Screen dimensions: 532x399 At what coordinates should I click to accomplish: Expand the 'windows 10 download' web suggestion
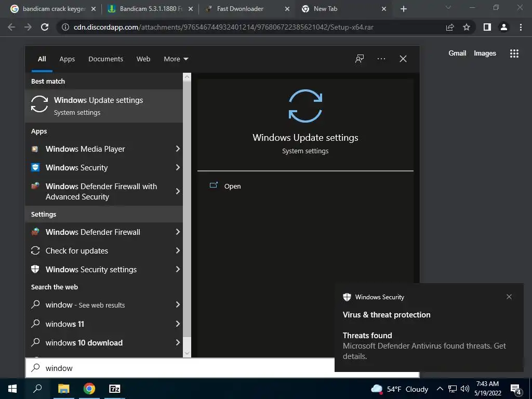pos(178,342)
